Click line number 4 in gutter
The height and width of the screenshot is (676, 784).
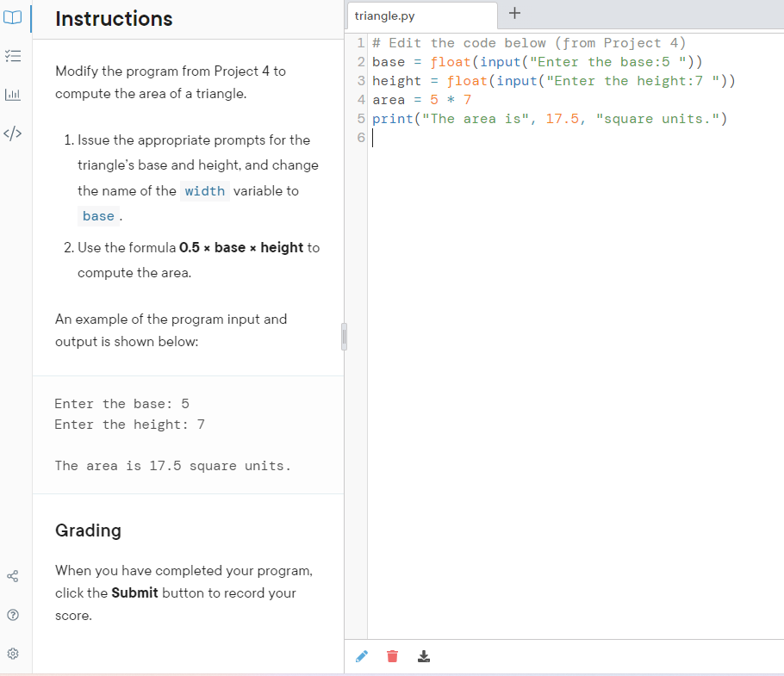[x=361, y=100]
